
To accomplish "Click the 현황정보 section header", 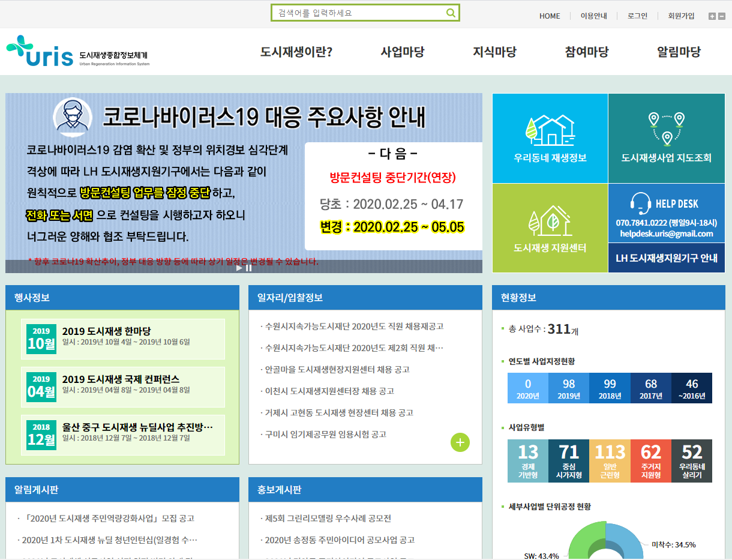I will point(608,298).
